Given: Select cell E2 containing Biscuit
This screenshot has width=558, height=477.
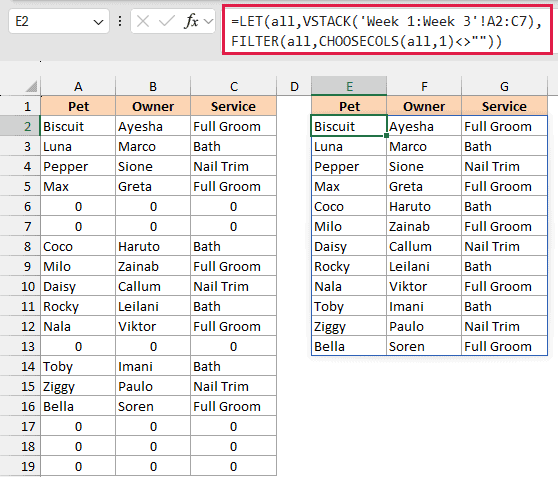Looking at the screenshot, I should [349, 126].
